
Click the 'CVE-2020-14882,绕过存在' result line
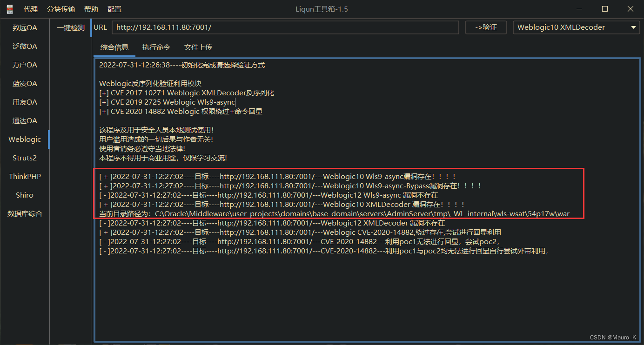pos(300,232)
